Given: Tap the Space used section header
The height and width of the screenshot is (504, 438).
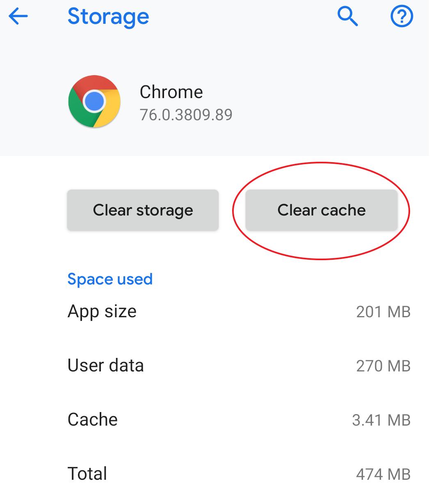Looking at the screenshot, I should (110, 279).
